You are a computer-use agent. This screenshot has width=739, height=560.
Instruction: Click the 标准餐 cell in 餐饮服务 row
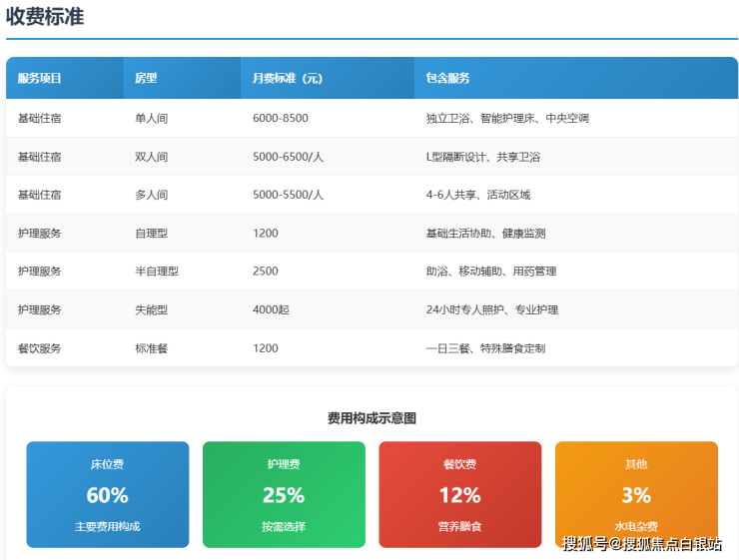click(x=151, y=348)
